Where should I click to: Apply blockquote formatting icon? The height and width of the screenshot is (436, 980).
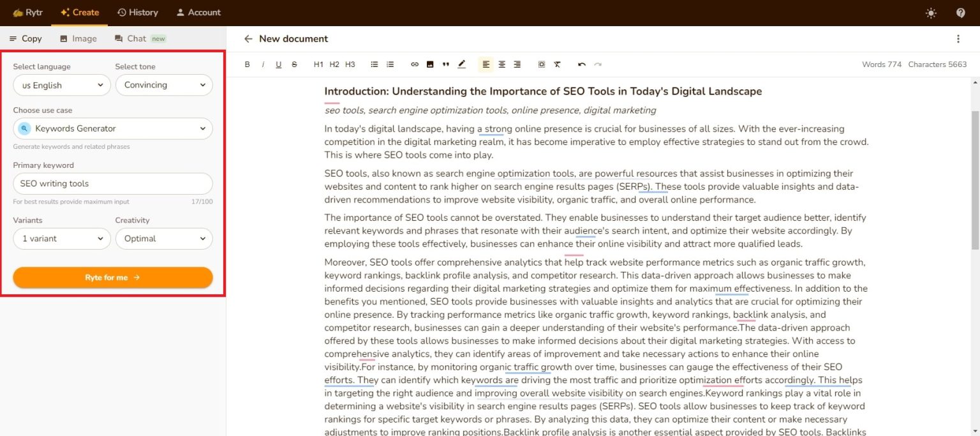pyautogui.click(x=445, y=64)
